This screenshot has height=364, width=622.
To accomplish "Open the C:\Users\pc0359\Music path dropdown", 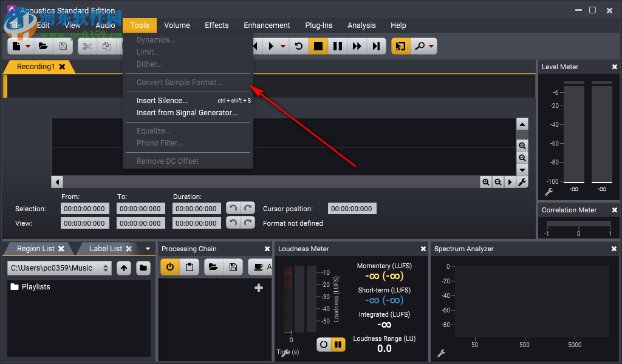I will coord(107,268).
